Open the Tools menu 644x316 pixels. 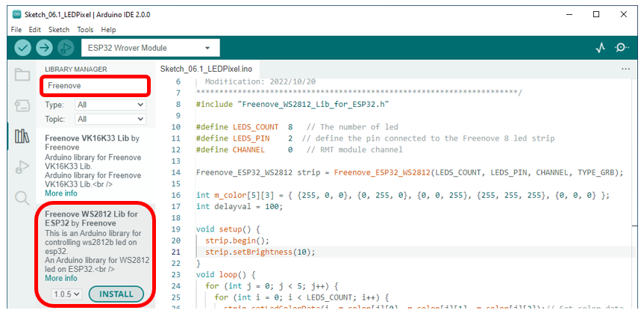85,30
